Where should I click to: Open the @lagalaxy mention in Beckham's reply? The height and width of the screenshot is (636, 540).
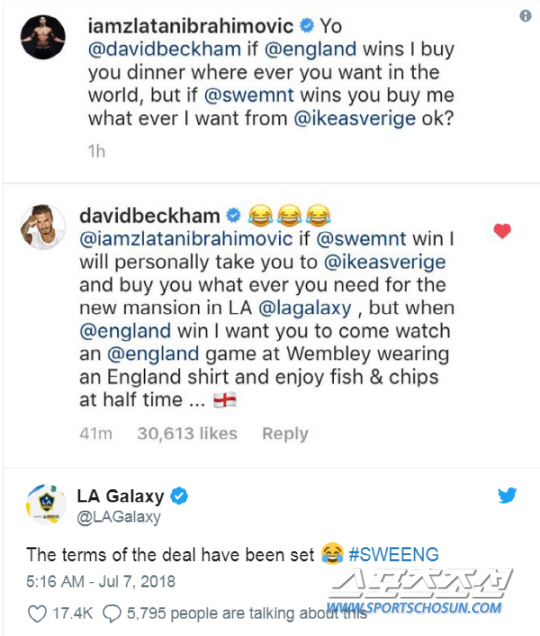(305, 308)
